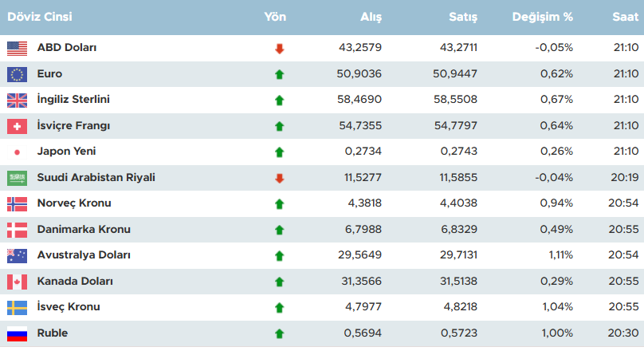The height and width of the screenshot is (351, 644).
Task: Click the red down arrow for Suudi Arabistan Riyali
Action: click(x=279, y=178)
